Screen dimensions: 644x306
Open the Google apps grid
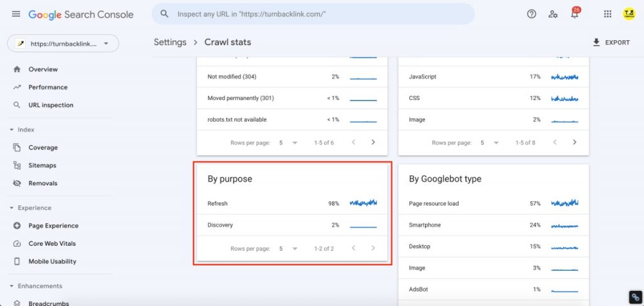[x=608, y=14]
